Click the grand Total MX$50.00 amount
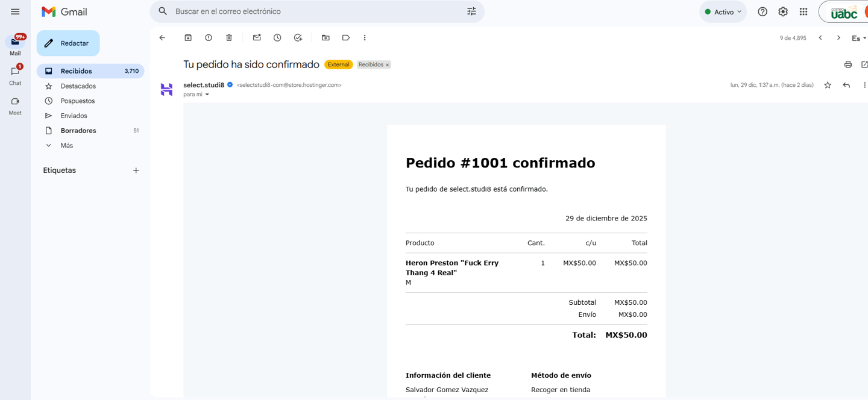Image resolution: width=868 pixels, height=400 pixels. [x=626, y=336]
